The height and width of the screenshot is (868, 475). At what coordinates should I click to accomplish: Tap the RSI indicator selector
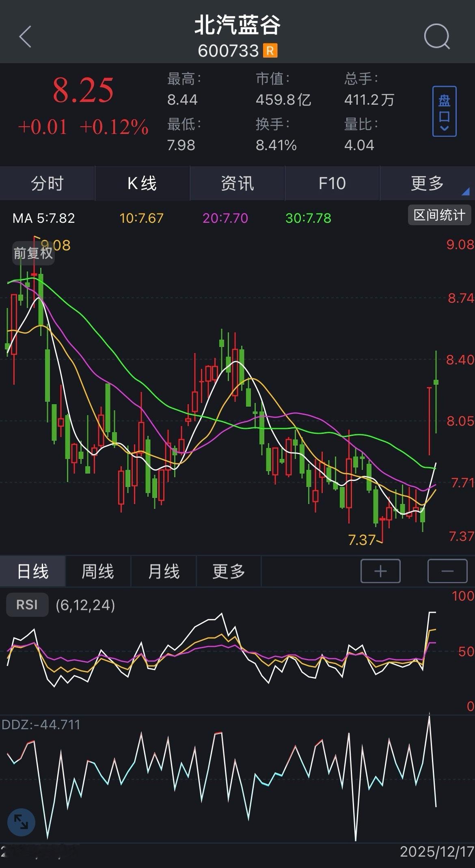click(27, 605)
